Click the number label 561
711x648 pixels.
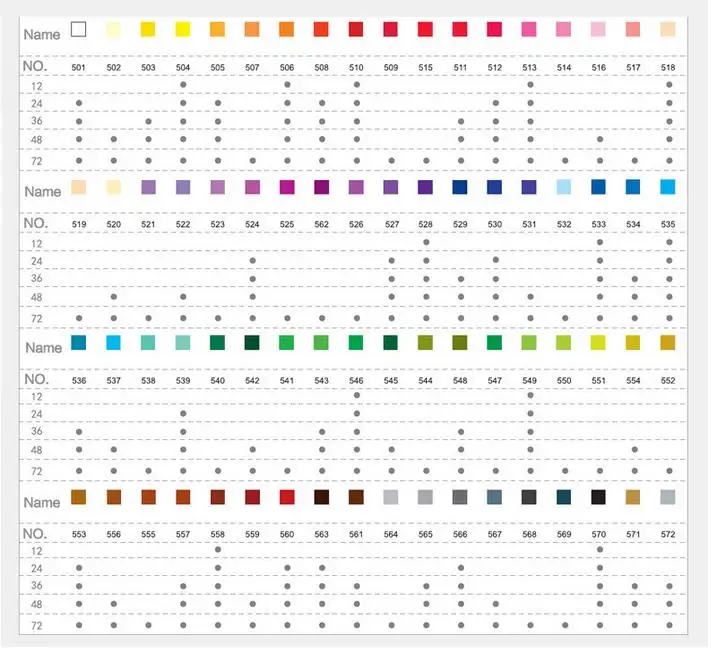(356, 534)
